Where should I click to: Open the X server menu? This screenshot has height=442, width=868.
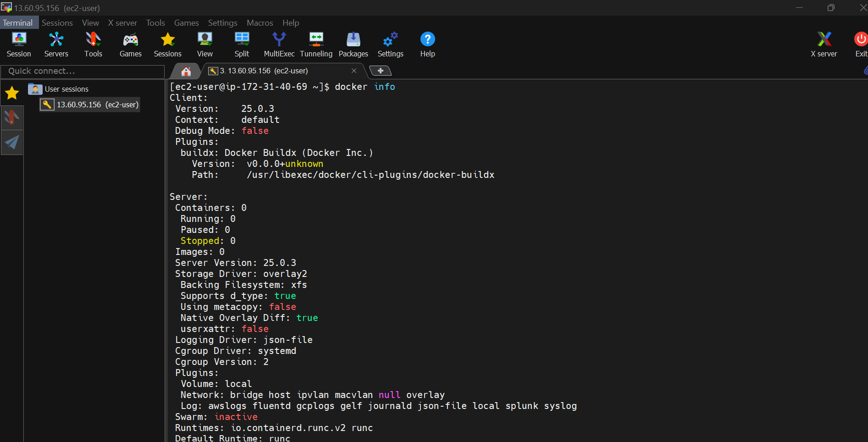pos(122,22)
